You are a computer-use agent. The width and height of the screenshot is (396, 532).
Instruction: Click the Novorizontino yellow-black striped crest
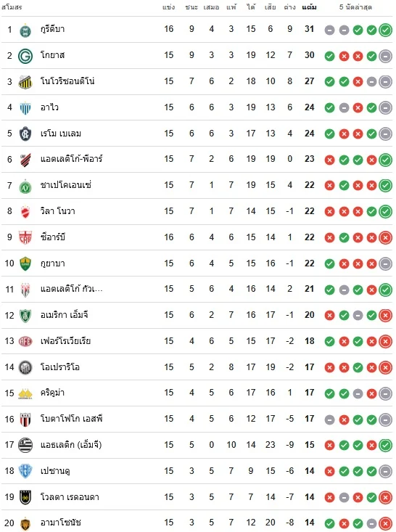[25, 82]
